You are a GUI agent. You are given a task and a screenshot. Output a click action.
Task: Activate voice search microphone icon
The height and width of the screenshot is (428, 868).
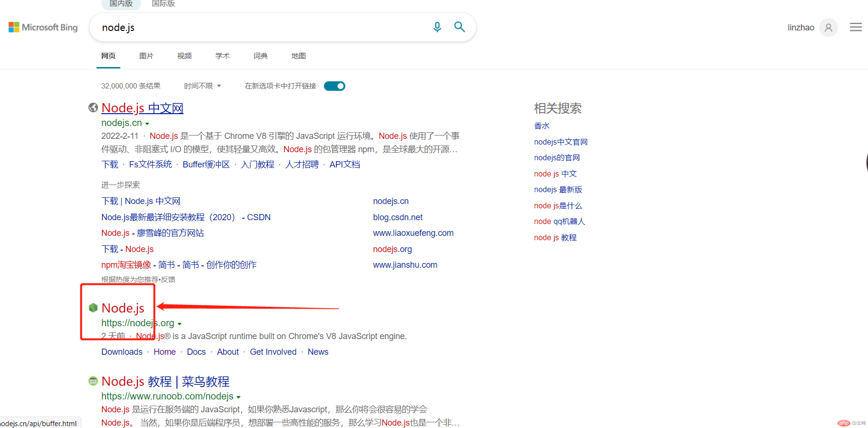[x=437, y=27]
